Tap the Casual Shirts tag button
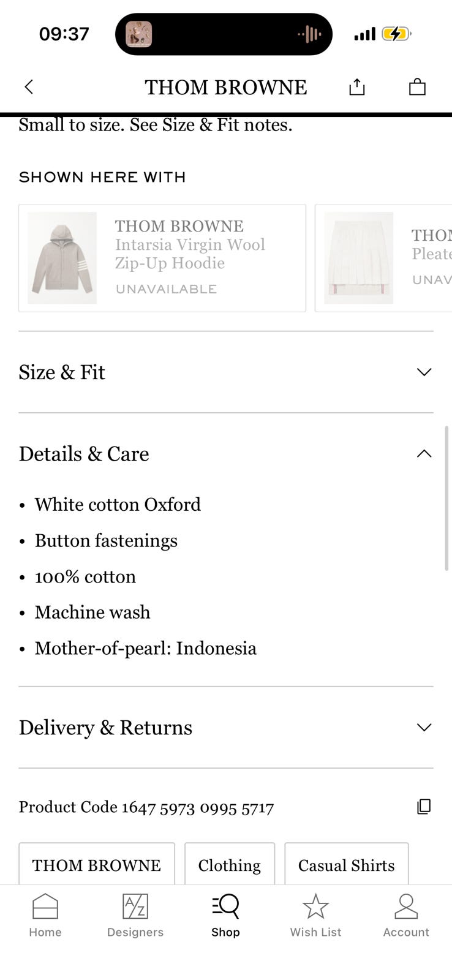The width and height of the screenshot is (452, 980). 347,865
